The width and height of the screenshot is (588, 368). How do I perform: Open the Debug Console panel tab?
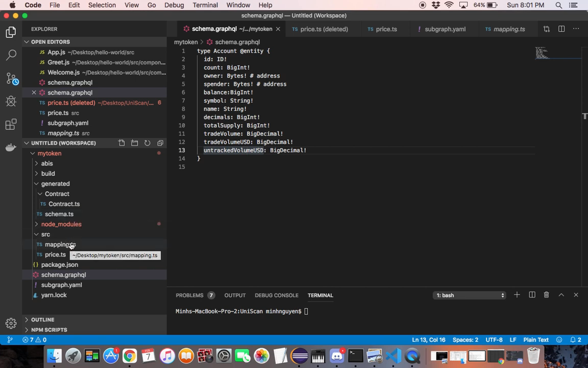point(277,295)
